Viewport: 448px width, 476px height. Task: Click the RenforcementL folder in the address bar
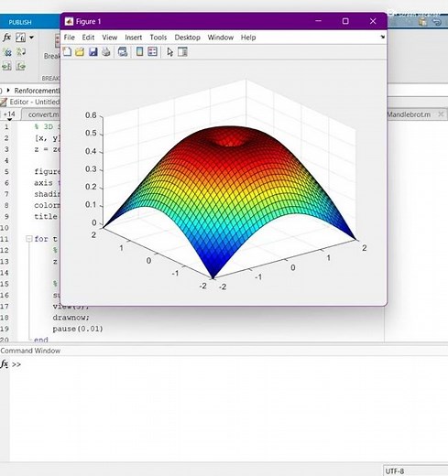click(x=37, y=91)
